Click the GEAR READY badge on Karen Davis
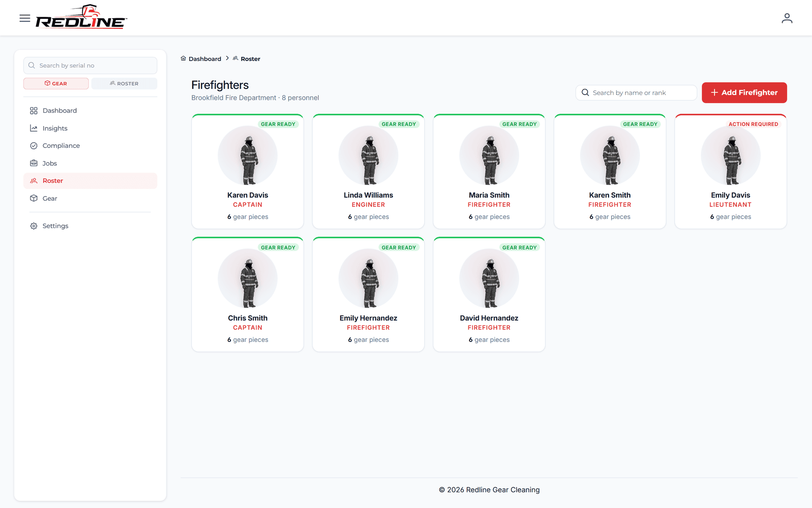 pyautogui.click(x=278, y=124)
